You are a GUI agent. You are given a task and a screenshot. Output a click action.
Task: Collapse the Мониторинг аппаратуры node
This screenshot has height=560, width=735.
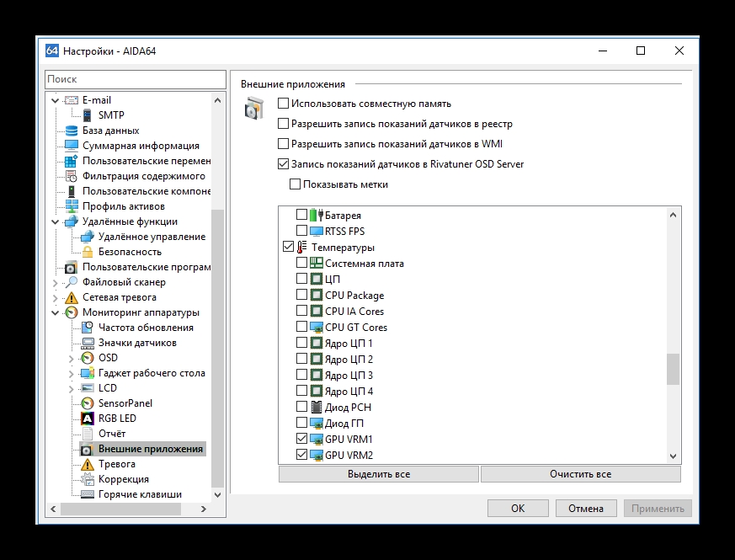coord(56,312)
